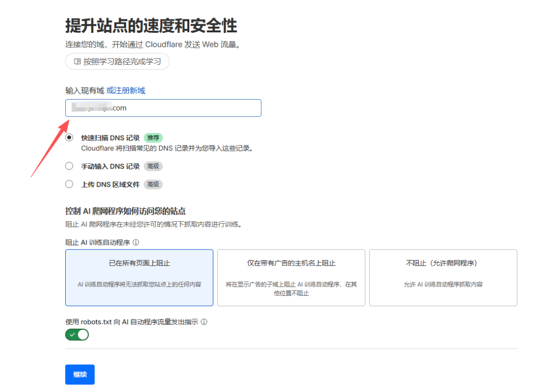This screenshot has height=392, width=538.
Task: Select 快速扫描 DNS 记录 radio option
Action: click(x=69, y=138)
